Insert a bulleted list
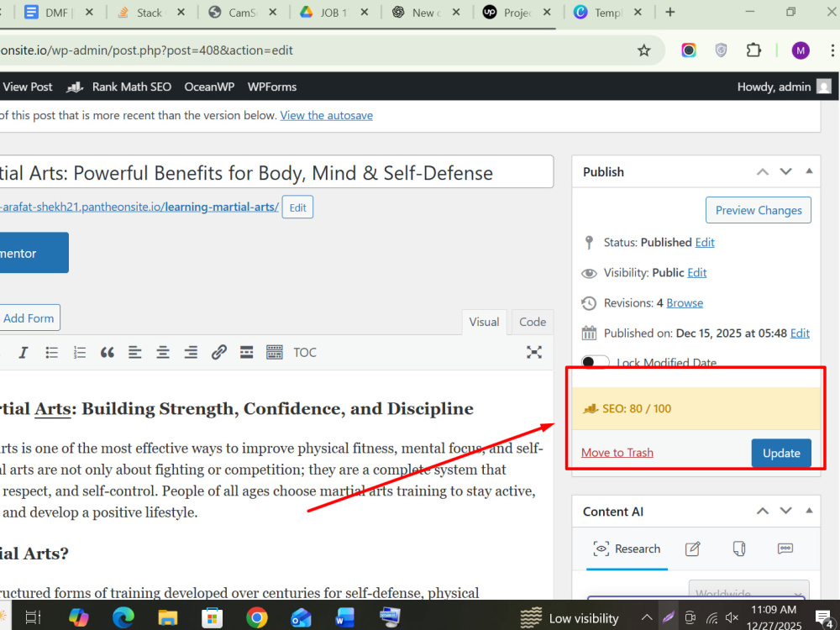 52,353
